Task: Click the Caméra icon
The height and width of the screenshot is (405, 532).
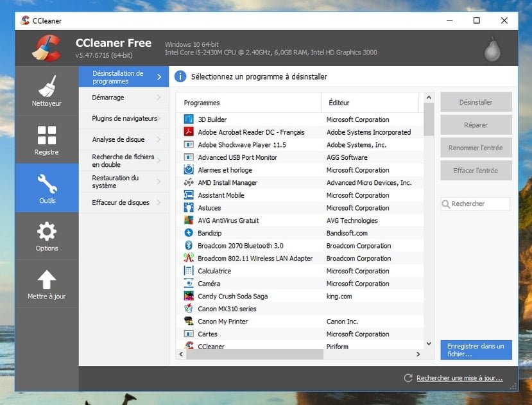Action: [x=189, y=283]
